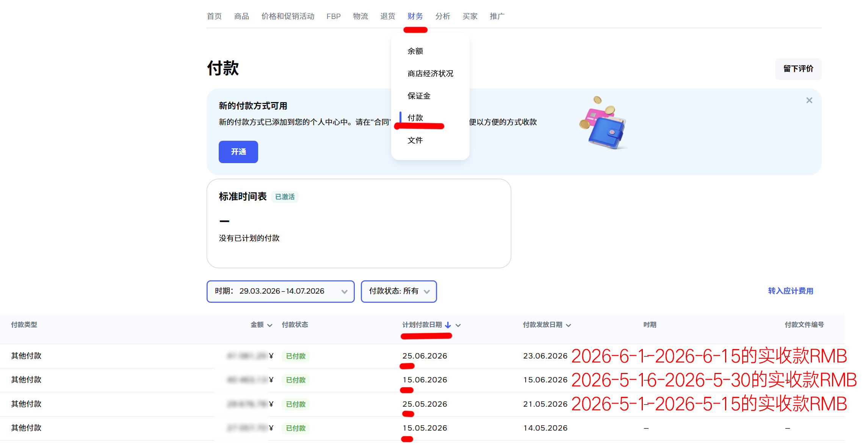
Task: Open the 时期 date range dropdown
Action: 280,291
